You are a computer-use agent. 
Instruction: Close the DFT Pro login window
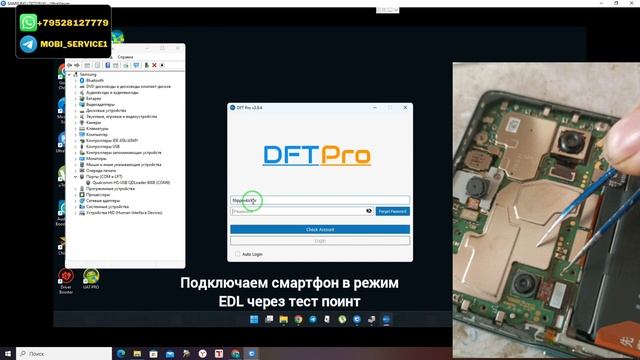(405, 107)
